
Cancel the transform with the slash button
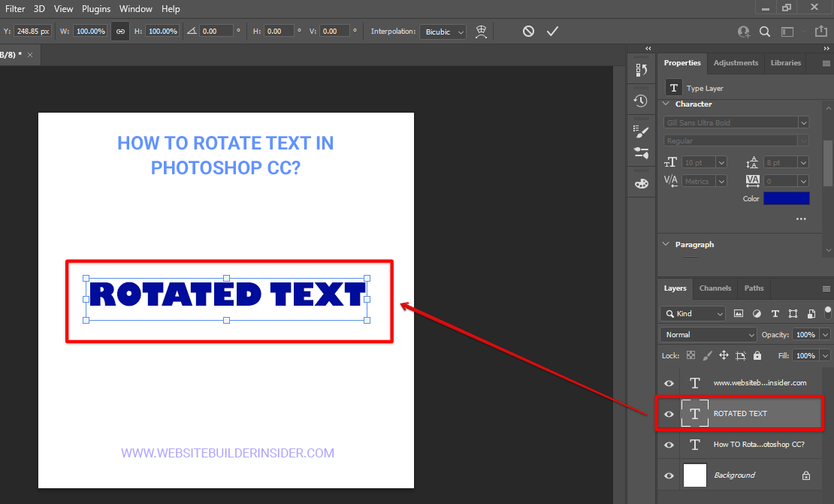[528, 32]
